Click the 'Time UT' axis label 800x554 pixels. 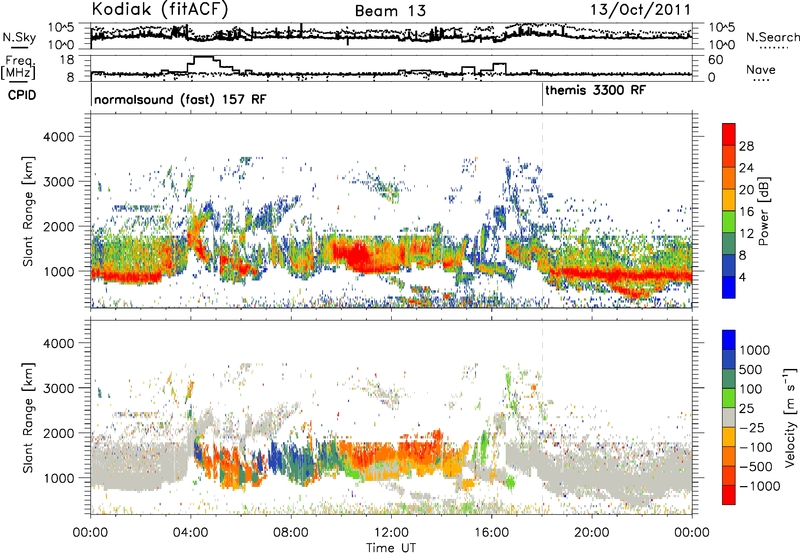click(391, 548)
